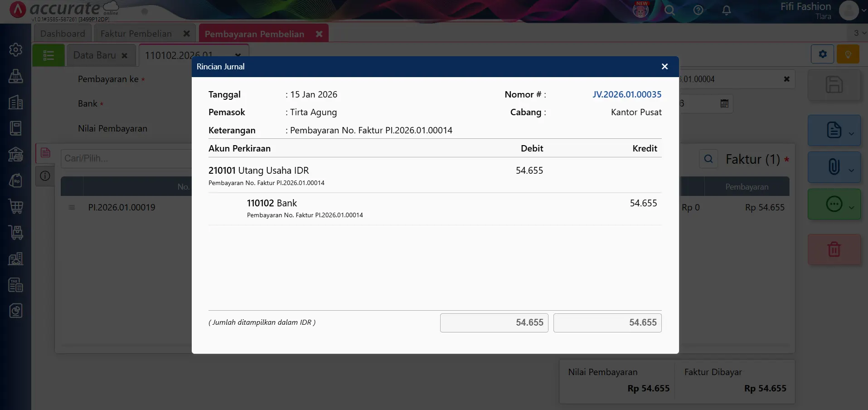Click the save floppy disk button
This screenshot has height=410, width=868.
[834, 85]
